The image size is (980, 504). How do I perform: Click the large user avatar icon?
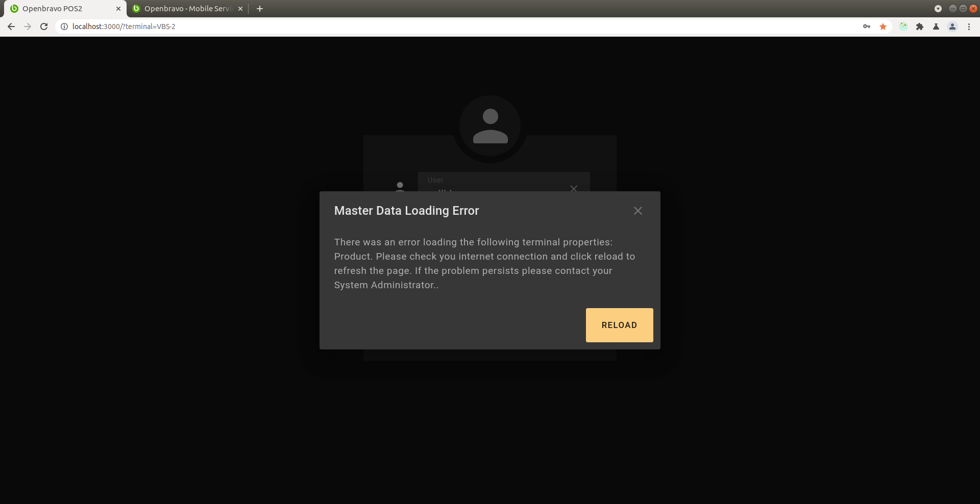pyautogui.click(x=490, y=126)
